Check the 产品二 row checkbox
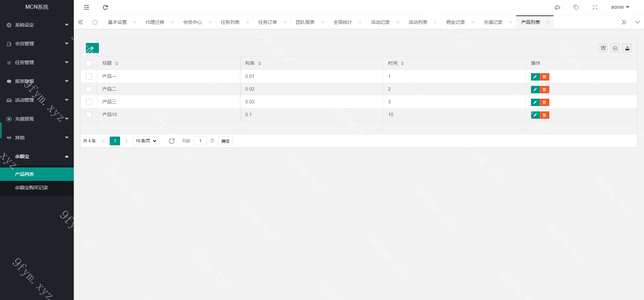Screen dimensions: 644x300 [x=89, y=89]
